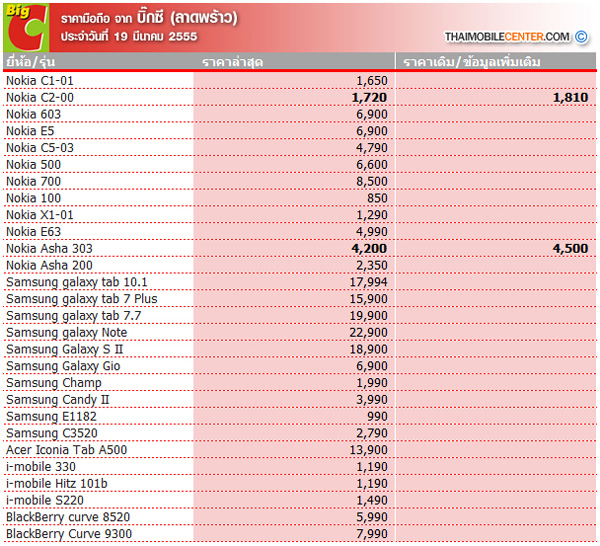Click the 990 price for Samsung E1182

tap(377, 417)
